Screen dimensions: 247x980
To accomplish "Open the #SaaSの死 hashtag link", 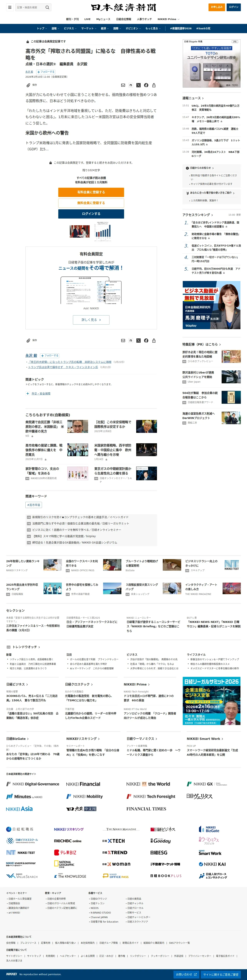I will tap(203, 29).
